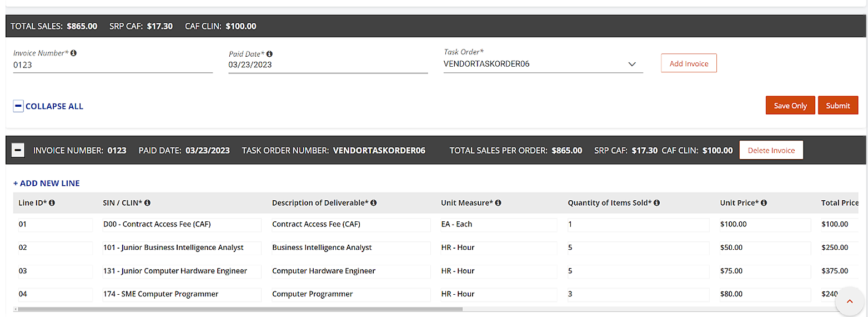Collapse all invoices with minus toggle
This screenshot has height=317, width=868.
pyautogui.click(x=18, y=106)
